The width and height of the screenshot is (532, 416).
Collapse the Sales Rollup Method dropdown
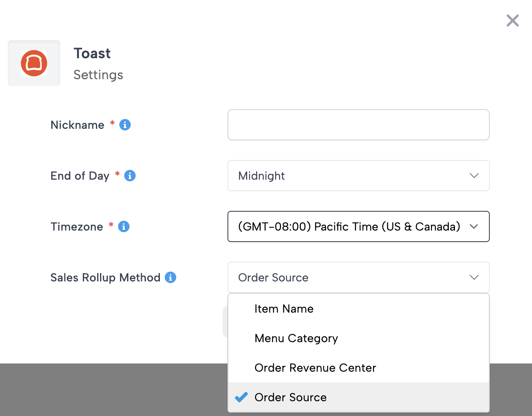(358, 277)
